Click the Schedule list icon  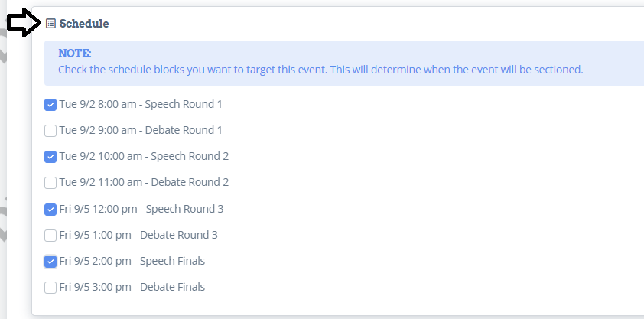click(50, 24)
